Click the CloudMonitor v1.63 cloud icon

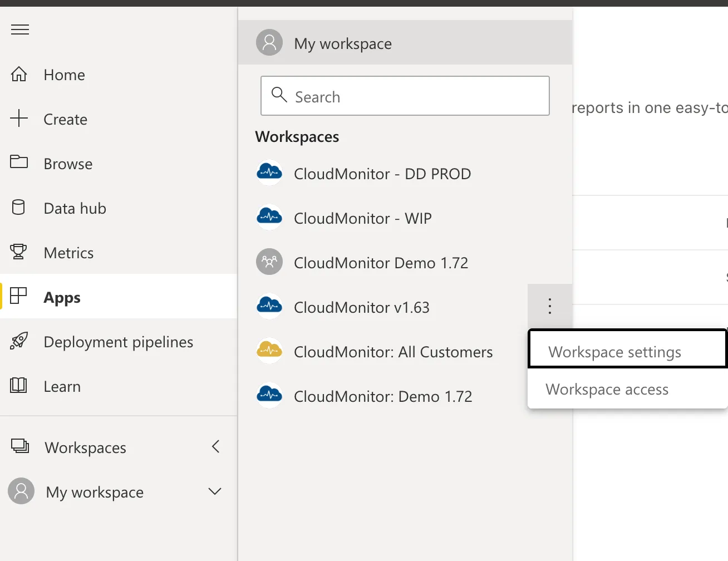[x=269, y=307]
